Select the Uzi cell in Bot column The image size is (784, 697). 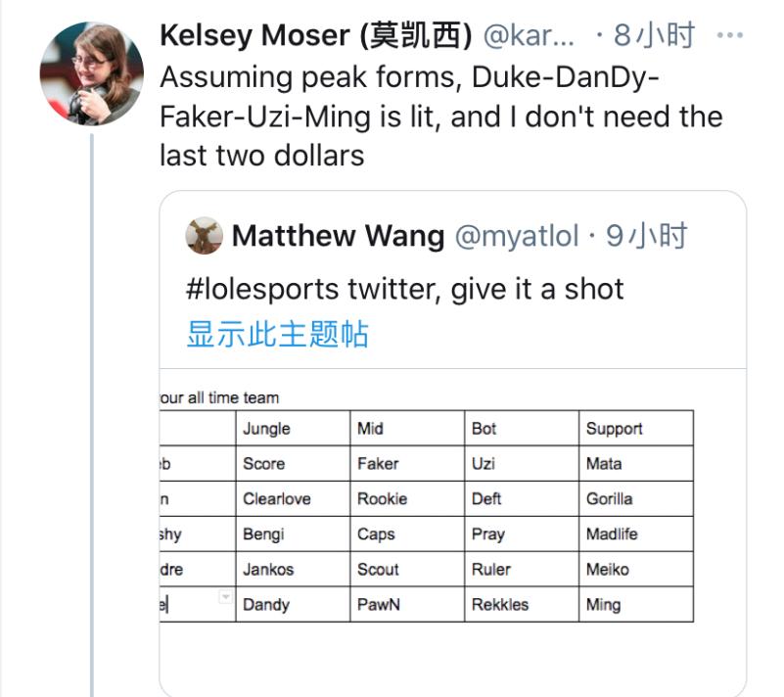pos(484,464)
